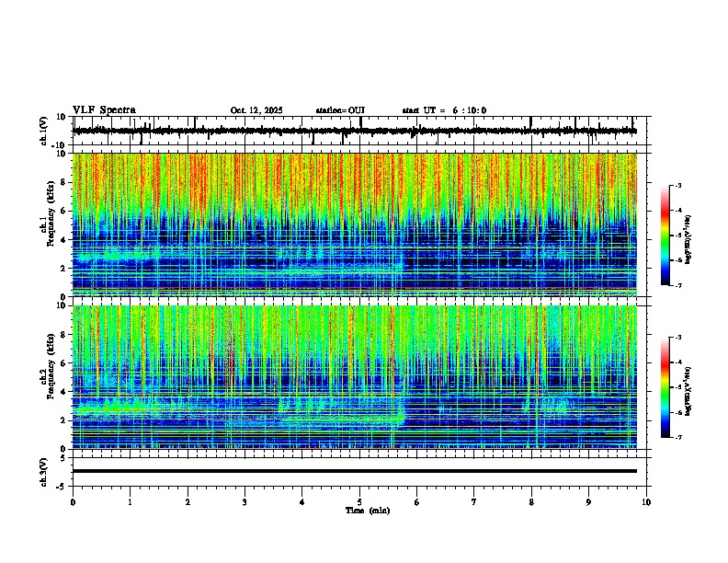
Task: Click the ch.1 spectrogram panel
Action: tap(355, 224)
